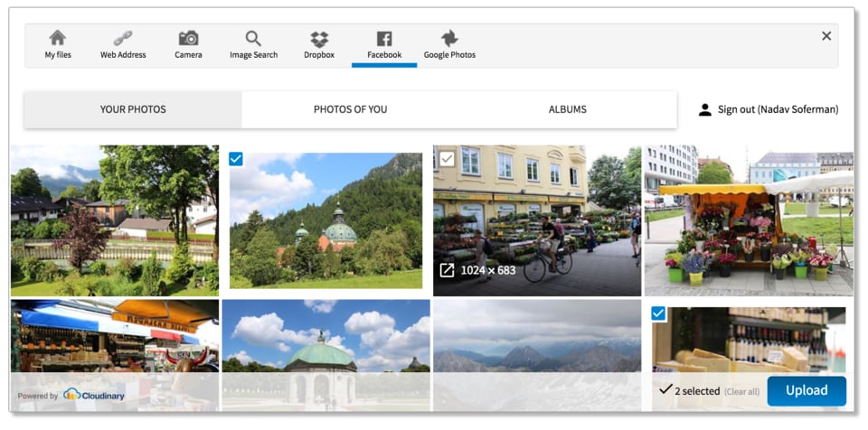Switch to the YOUR PHOTOS tab
Screen dimensions: 868x430
coord(133,109)
